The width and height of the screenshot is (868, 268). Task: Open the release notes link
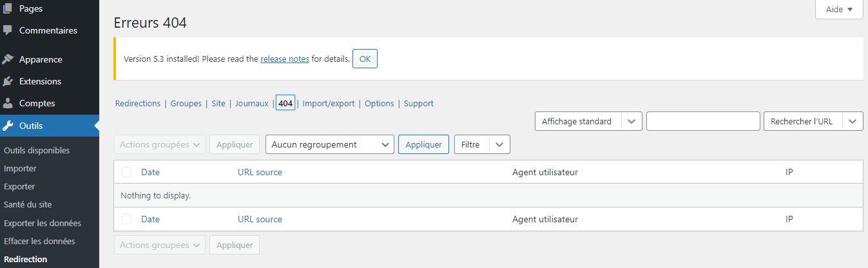click(x=284, y=59)
